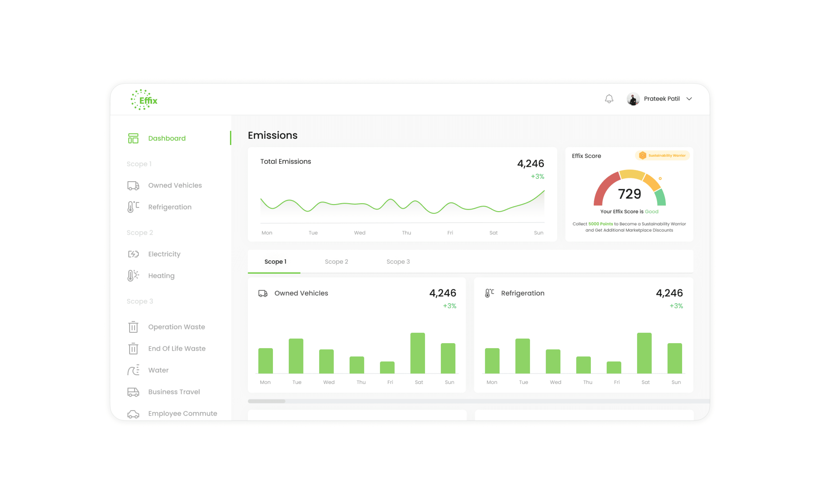Click the Wed label on Total Emissions chart
Image resolution: width=820 pixels, height=504 pixels.
[x=360, y=233]
